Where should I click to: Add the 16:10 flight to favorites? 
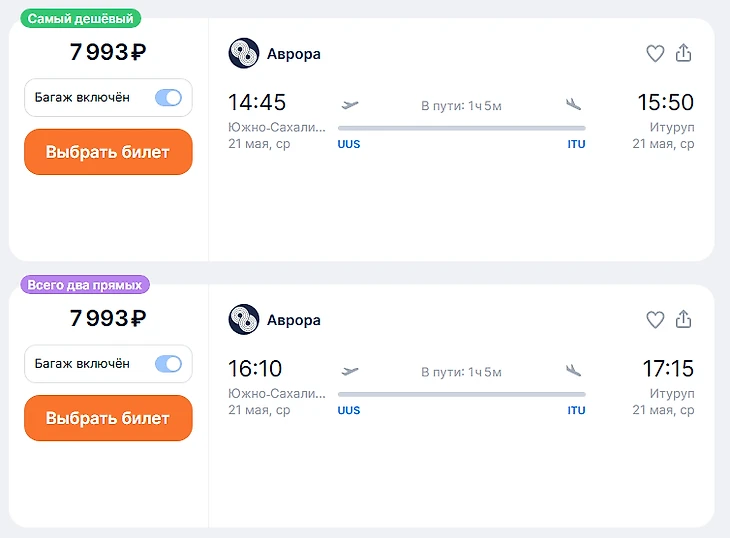pos(655,320)
